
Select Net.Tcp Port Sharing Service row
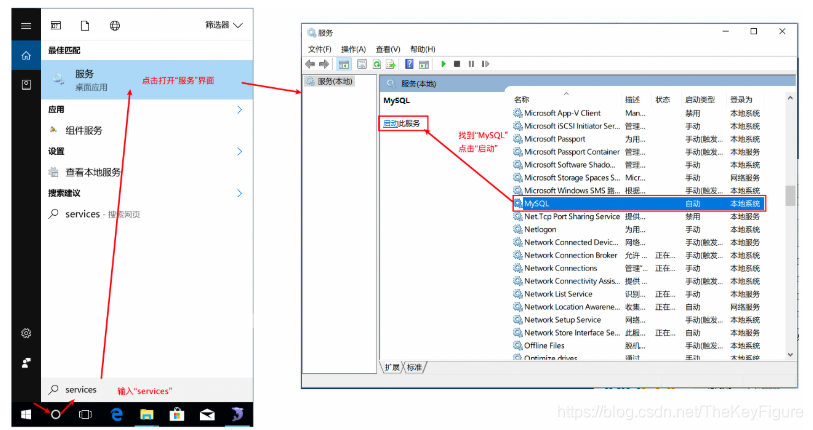tap(639, 216)
